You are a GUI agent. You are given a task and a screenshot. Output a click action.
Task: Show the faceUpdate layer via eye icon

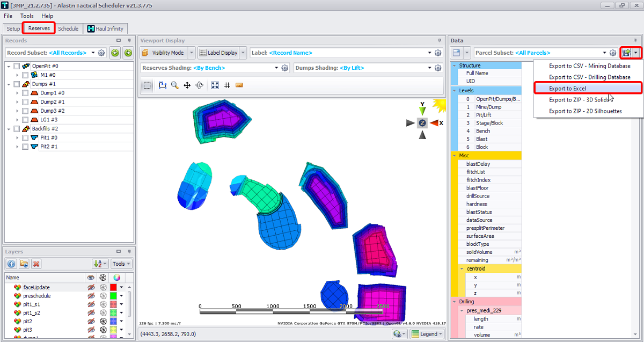tap(91, 287)
